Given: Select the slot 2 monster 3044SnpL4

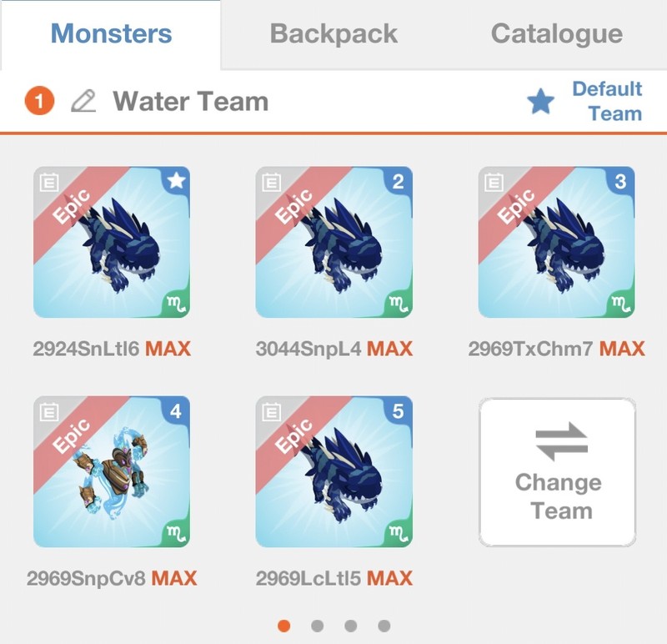Looking at the screenshot, I should (x=334, y=242).
